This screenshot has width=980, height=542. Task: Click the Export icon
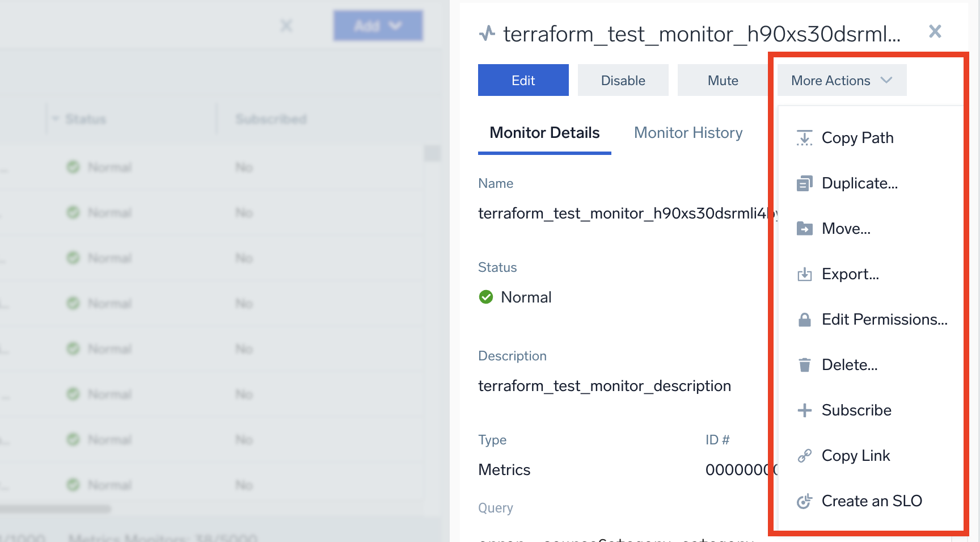coord(804,274)
